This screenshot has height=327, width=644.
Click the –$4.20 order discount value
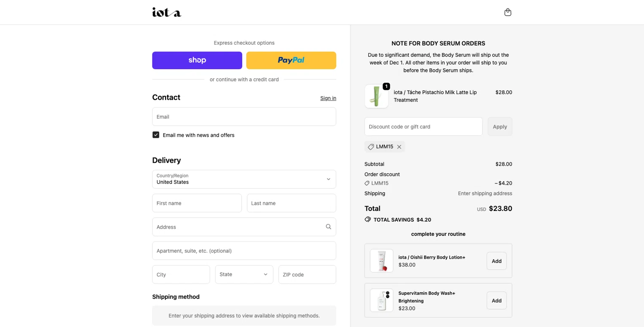(503, 183)
